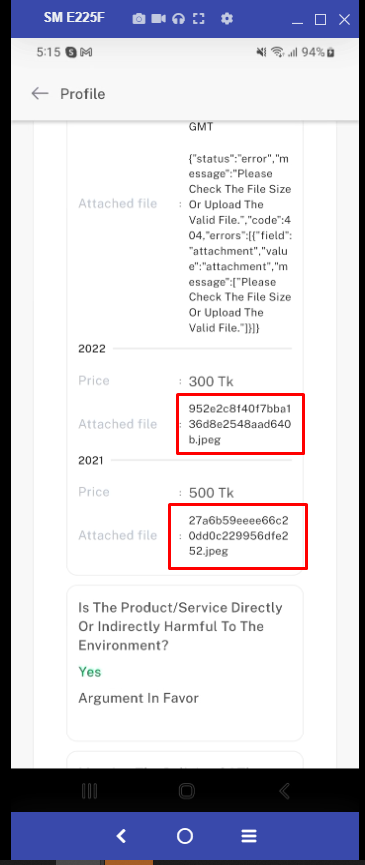Click the fullscreen expand icon
The width and height of the screenshot is (365, 865).
coord(198,19)
